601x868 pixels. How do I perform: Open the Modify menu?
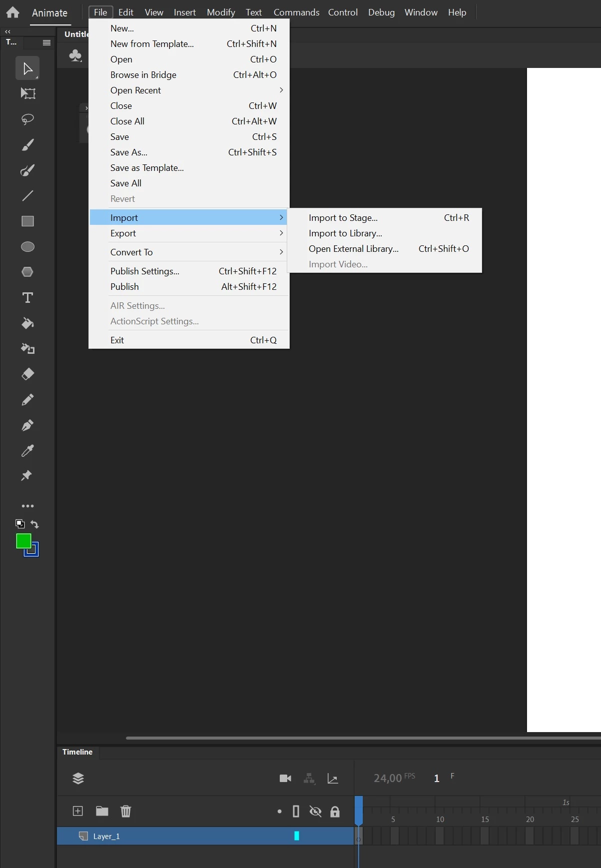click(x=221, y=12)
